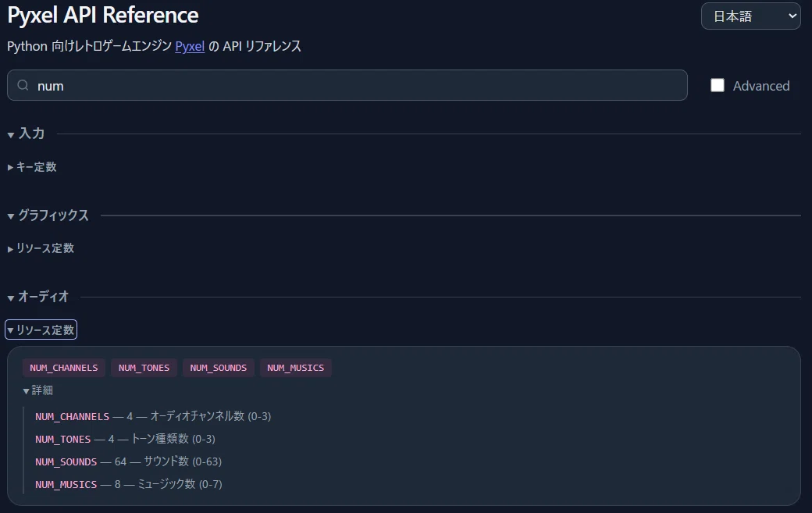The image size is (812, 513).
Task: Select the NUM_SOUNDS tag
Action: (x=218, y=368)
